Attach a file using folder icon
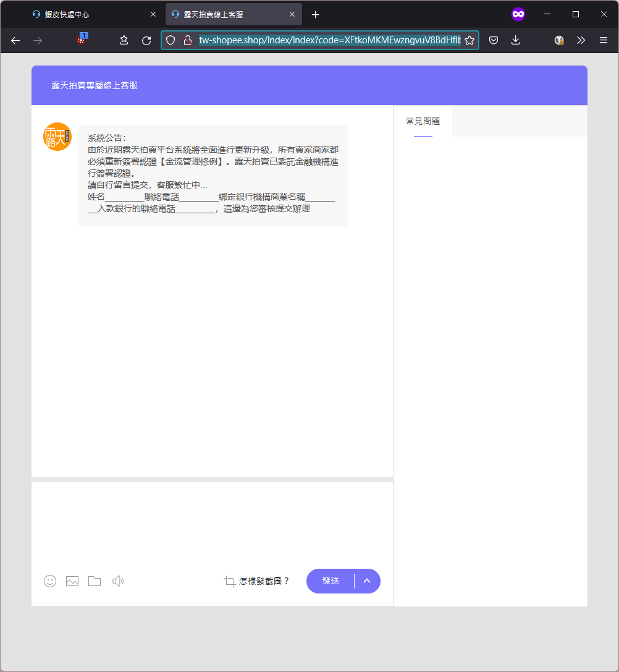Viewport: 619px width, 672px height. [95, 581]
